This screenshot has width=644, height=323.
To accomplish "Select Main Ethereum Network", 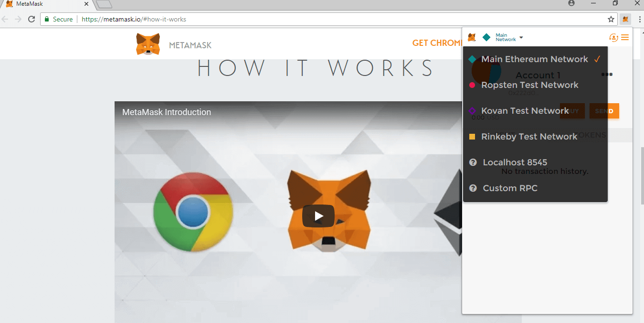I will [535, 59].
